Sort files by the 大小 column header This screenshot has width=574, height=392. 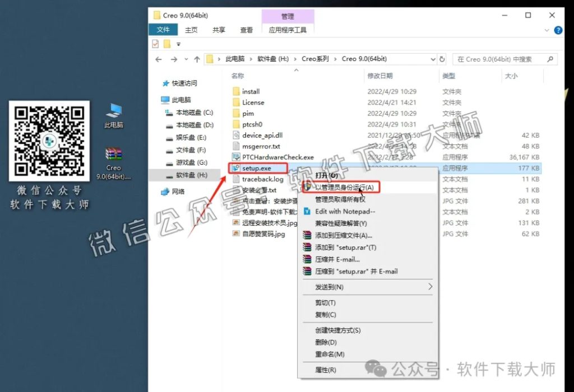click(511, 76)
